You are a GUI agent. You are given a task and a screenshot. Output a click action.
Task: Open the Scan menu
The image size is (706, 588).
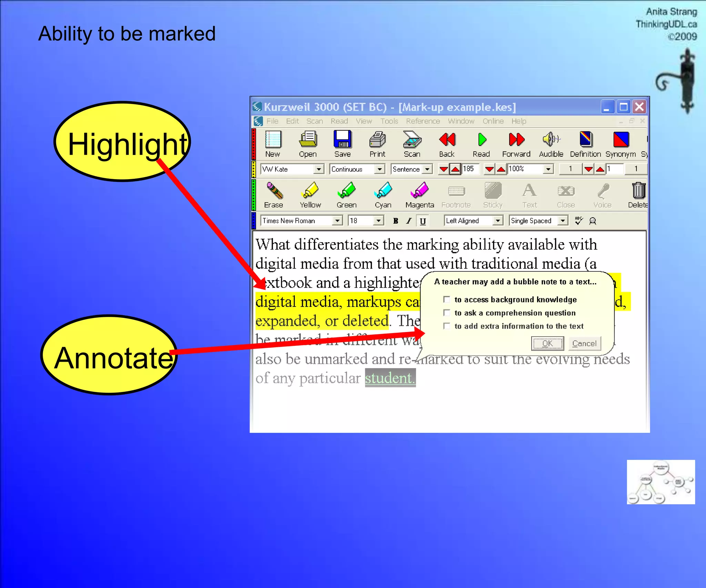tap(315, 121)
